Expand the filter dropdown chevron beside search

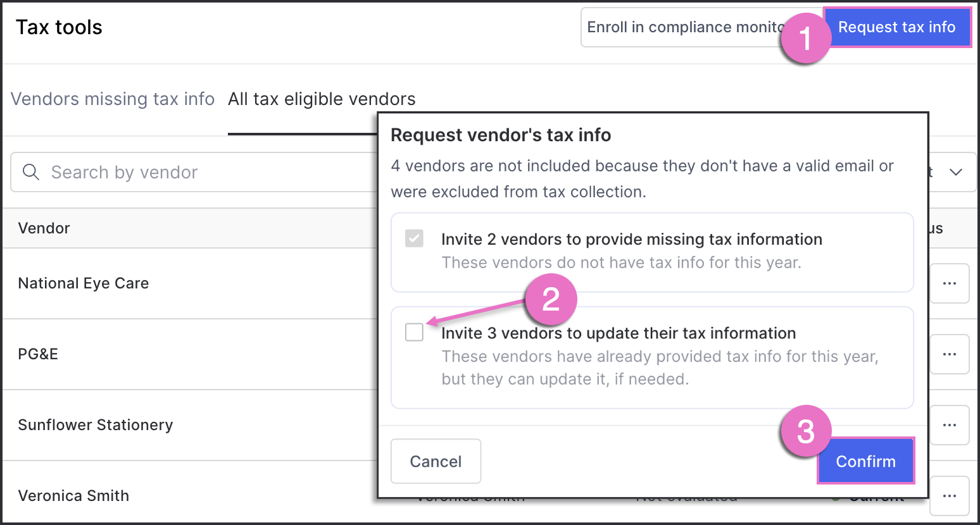tap(955, 172)
